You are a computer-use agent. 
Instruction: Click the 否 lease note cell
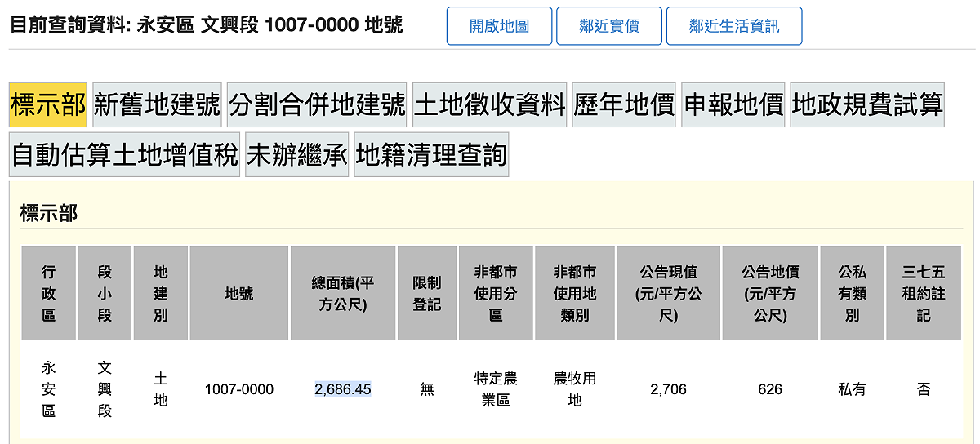point(924,389)
